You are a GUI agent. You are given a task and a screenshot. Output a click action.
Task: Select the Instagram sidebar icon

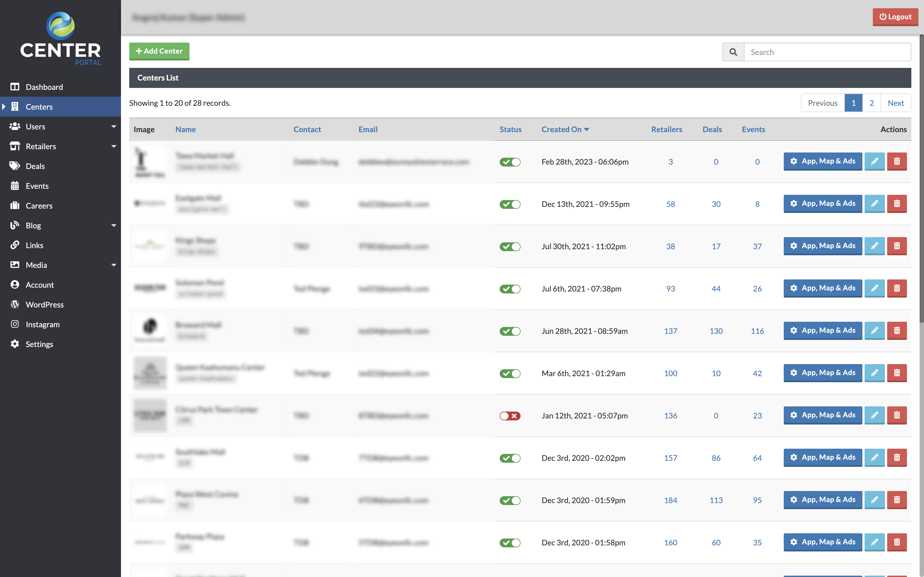click(x=15, y=324)
